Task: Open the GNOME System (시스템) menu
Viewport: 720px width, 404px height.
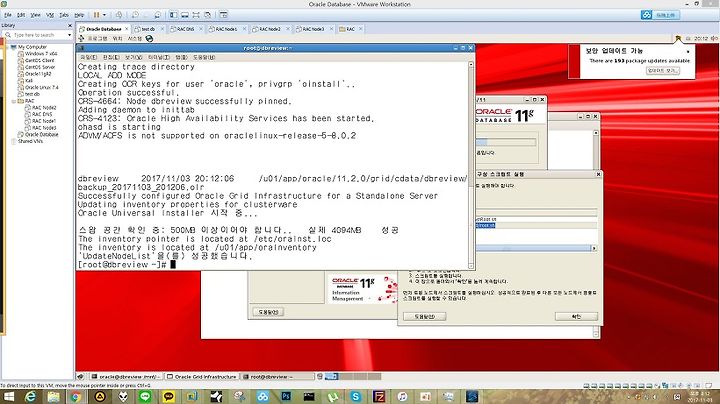Action: pyautogui.click(x=135, y=39)
